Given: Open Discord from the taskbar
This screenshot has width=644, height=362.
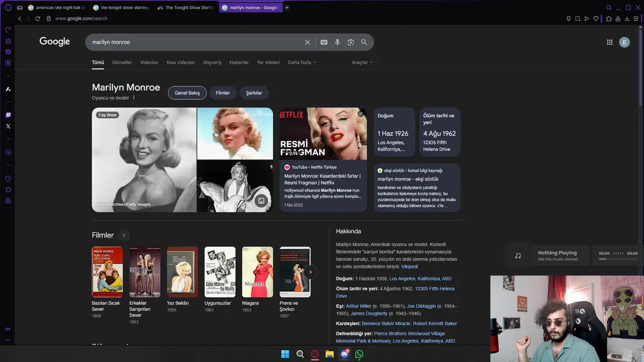Looking at the screenshot, I should [x=345, y=354].
